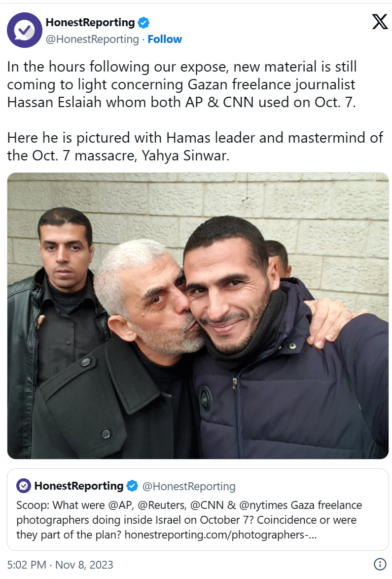392x579 pixels.
Task: Open the tweet's attached photo
Action: pos(198,316)
